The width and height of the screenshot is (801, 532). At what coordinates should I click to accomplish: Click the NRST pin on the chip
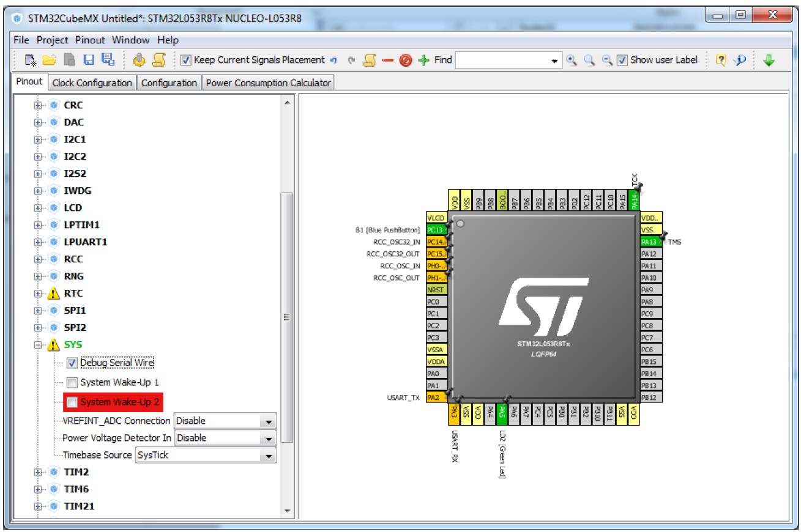click(436, 289)
